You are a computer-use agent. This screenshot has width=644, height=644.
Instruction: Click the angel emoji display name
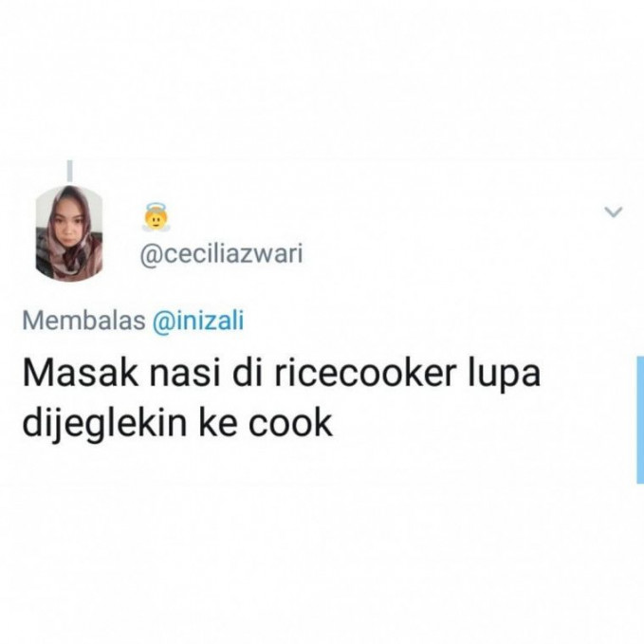coord(155,217)
